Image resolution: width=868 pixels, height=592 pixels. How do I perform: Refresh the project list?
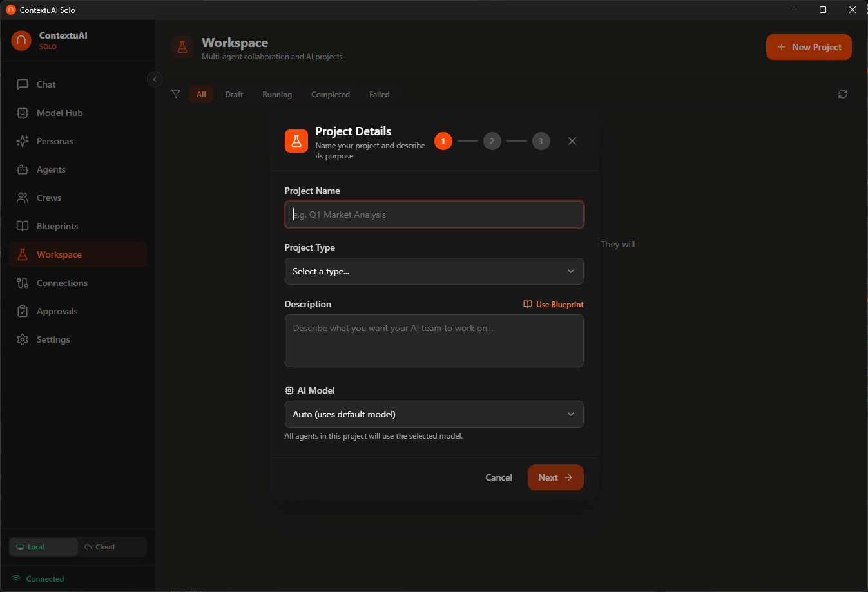pyautogui.click(x=843, y=94)
